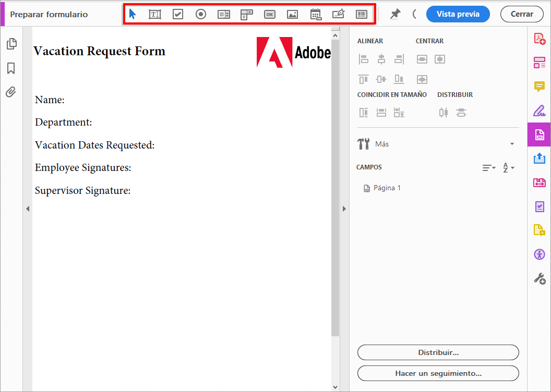Collapse the right panel with the arrow

point(344,208)
